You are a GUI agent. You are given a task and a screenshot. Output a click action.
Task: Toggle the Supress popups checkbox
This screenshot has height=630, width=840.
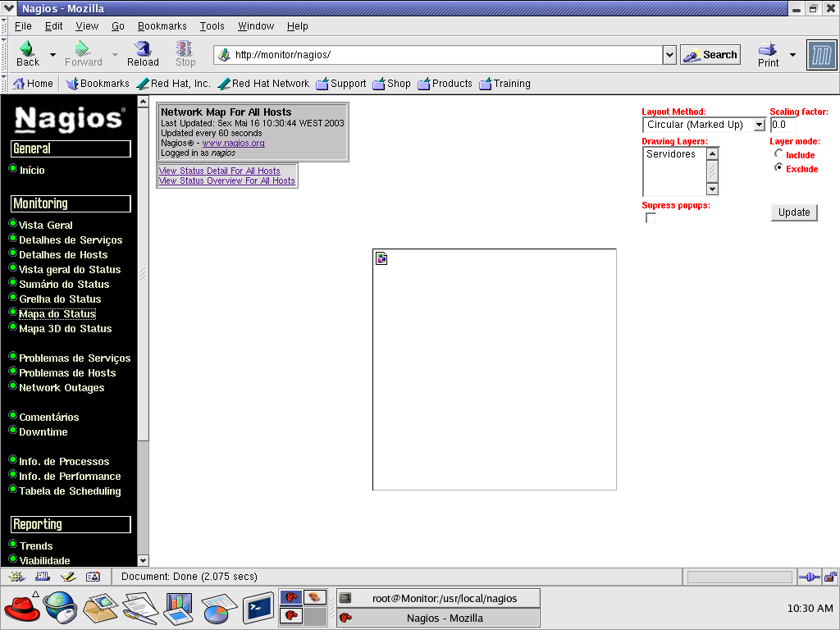point(651,218)
